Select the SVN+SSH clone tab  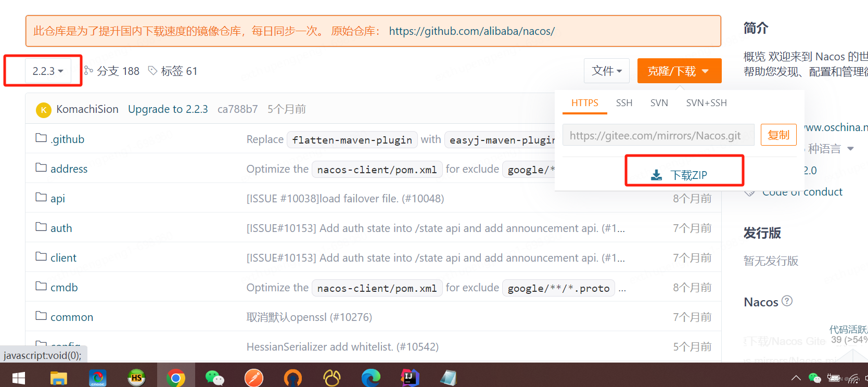coord(706,103)
